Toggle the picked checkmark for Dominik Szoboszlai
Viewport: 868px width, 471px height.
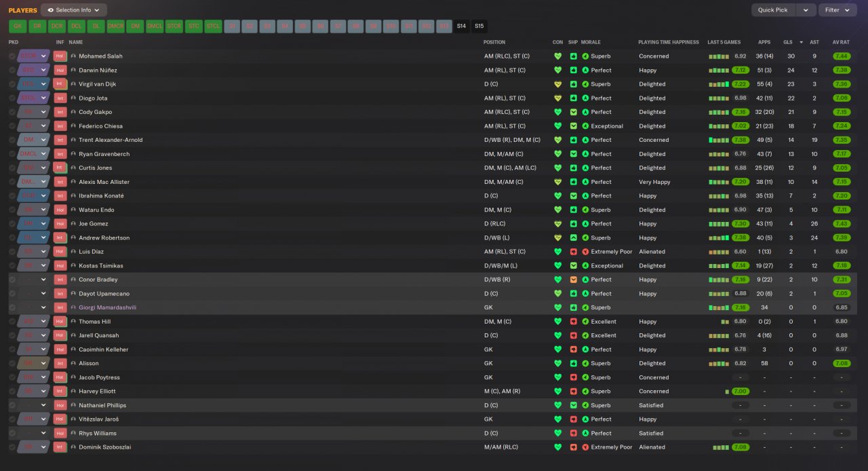(x=12, y=447)
